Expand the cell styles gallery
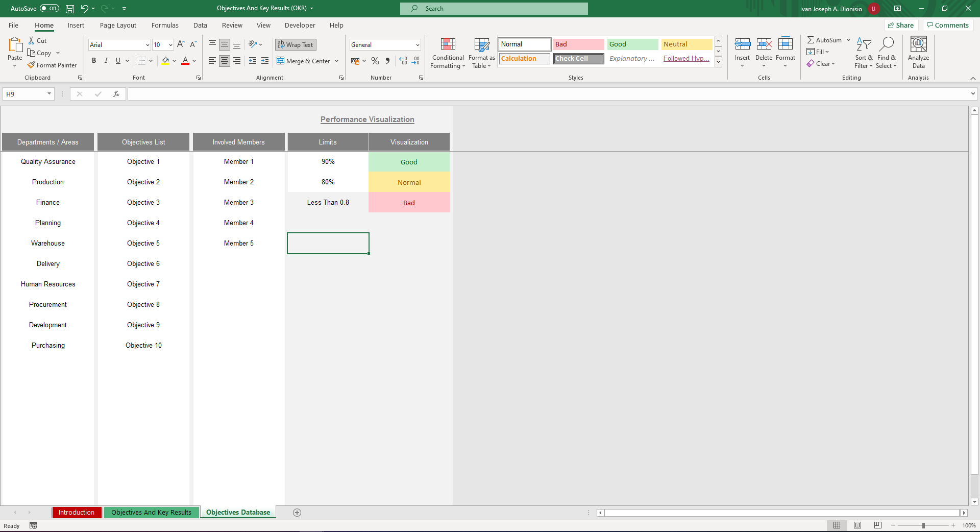The width and height of the screenshot is (980, 532). click(x=718, y=61)
